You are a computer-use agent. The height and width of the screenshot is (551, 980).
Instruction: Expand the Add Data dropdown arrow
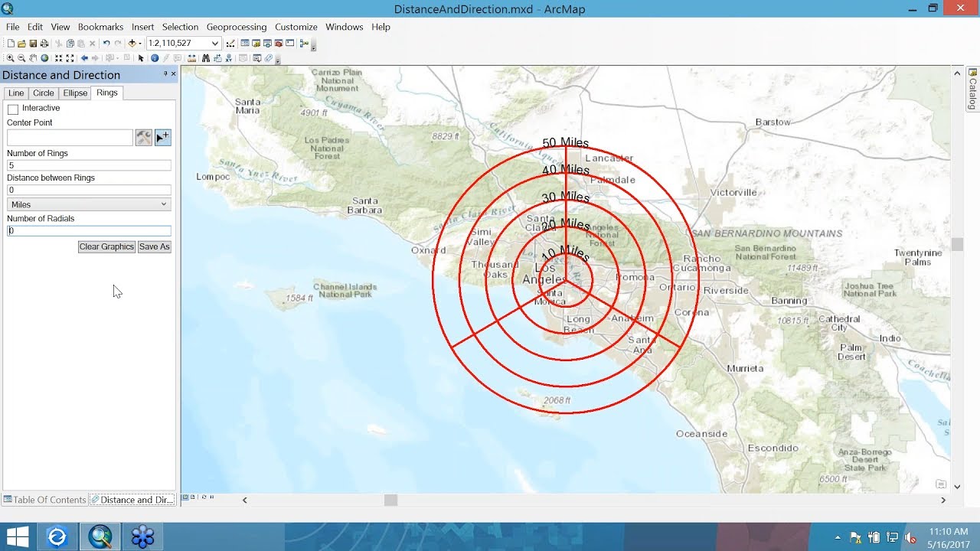point(140,44)
